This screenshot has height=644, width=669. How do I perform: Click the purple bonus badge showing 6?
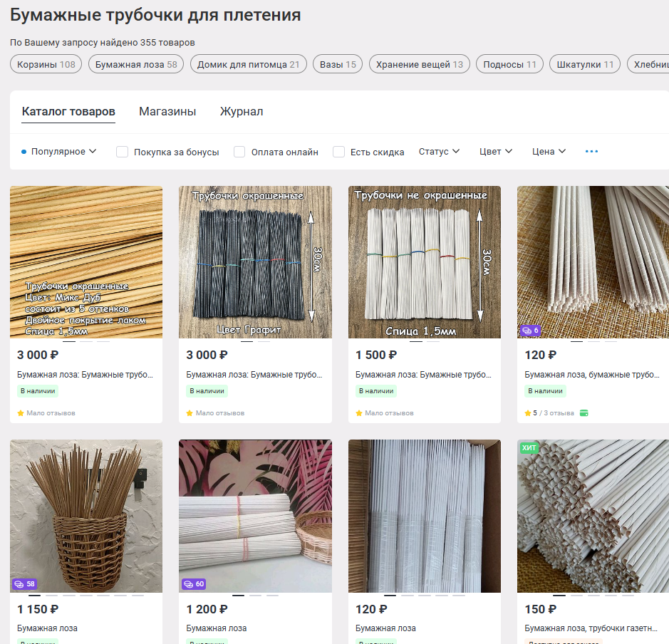click(x=530, y=331)
